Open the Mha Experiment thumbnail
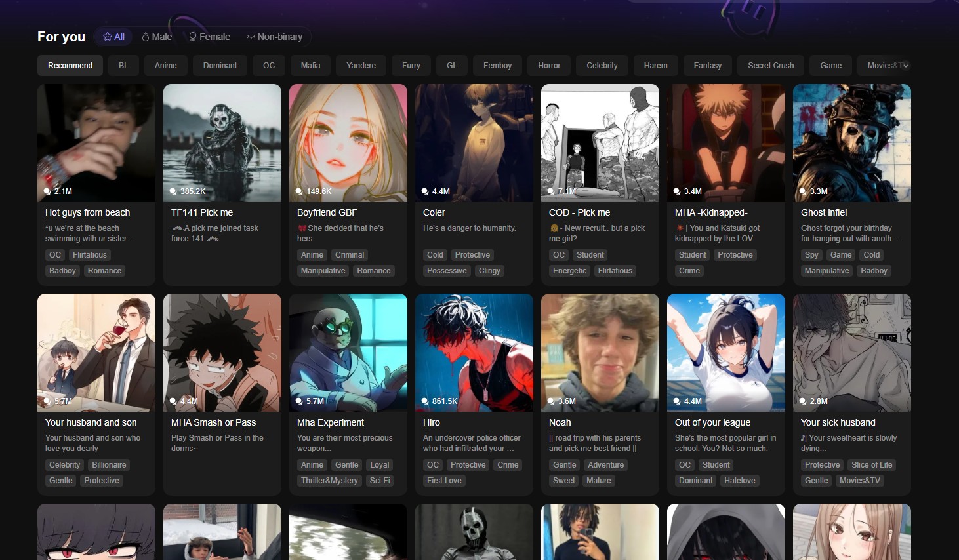 point(348,353)
